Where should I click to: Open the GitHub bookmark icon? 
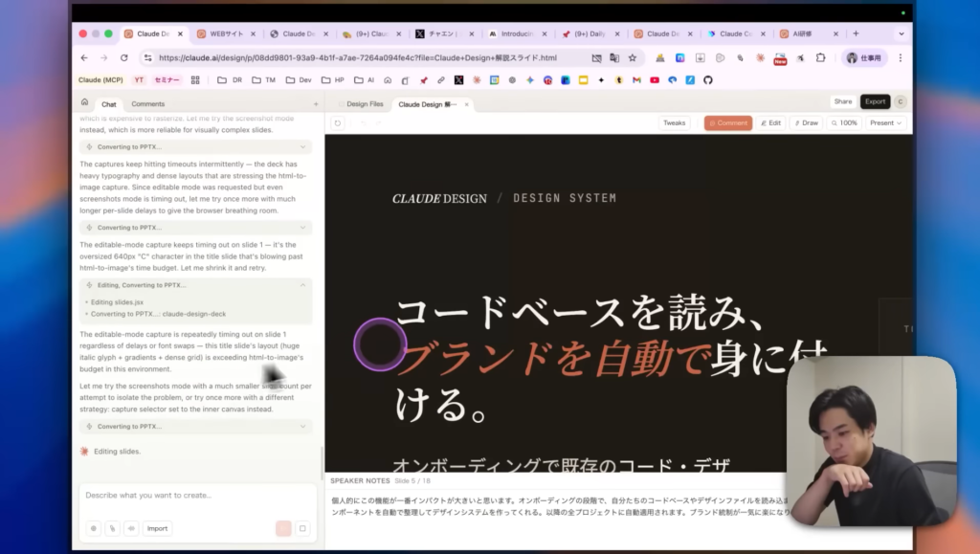coord(707,80)
